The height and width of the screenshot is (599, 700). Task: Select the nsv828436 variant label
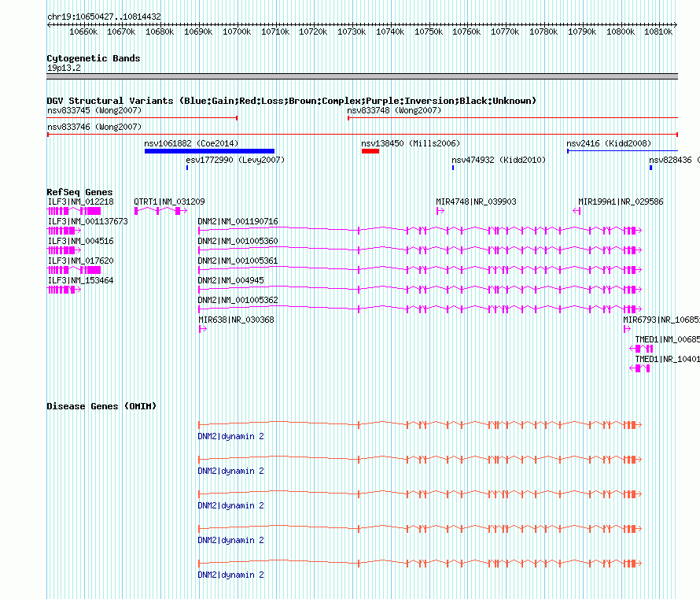pyautogui.click(x=674, y=160)
